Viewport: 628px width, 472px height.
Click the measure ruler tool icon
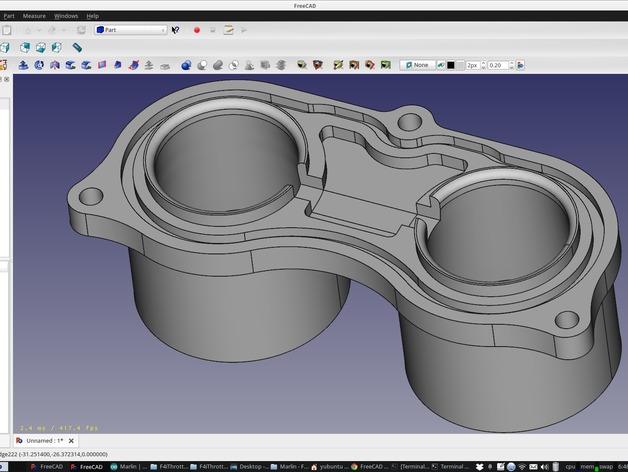point(77,47)
